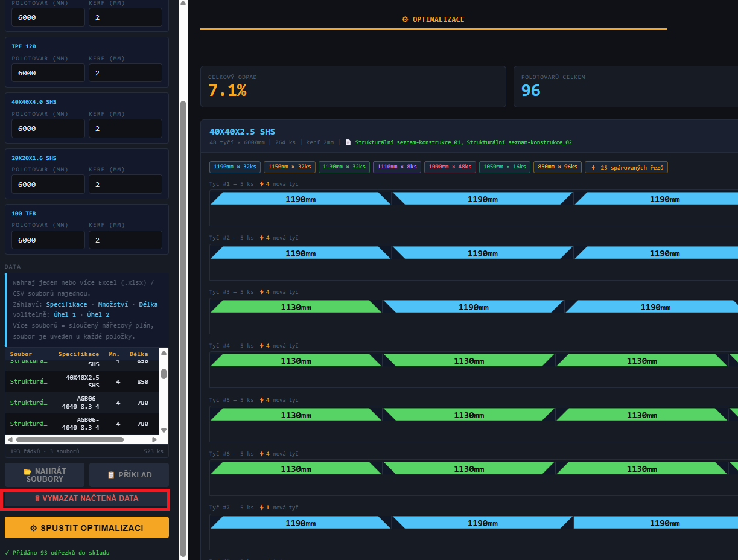Click the data table's right scroll arrow
The image size is (738, 560).
[154, 440]
